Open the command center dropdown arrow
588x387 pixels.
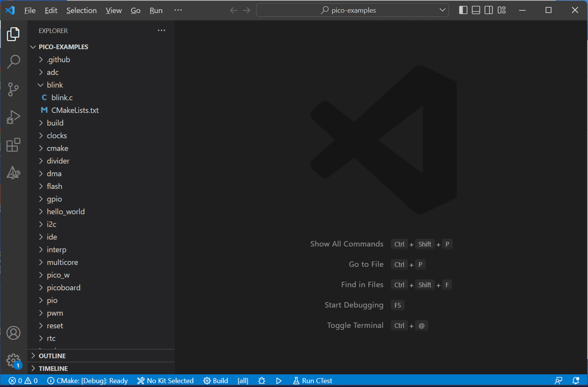442,10
